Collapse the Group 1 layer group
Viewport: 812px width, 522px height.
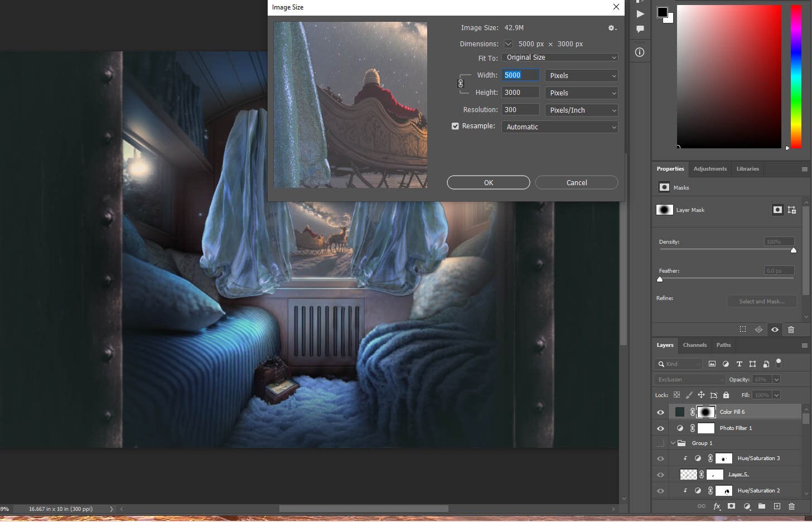tap(673, 442)
